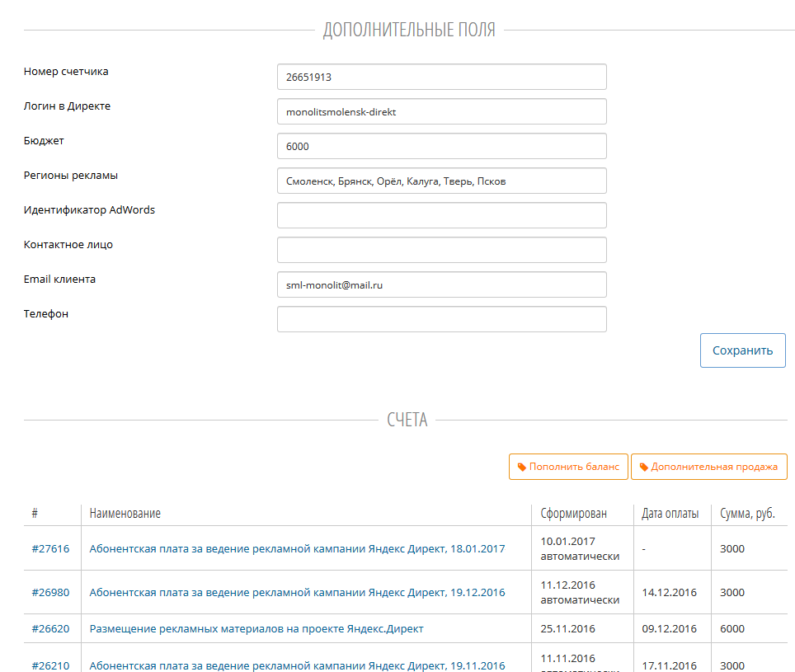Click the 6000 amount cell in invoices table
The image size is (795, 672).
[x=732, y=629]
